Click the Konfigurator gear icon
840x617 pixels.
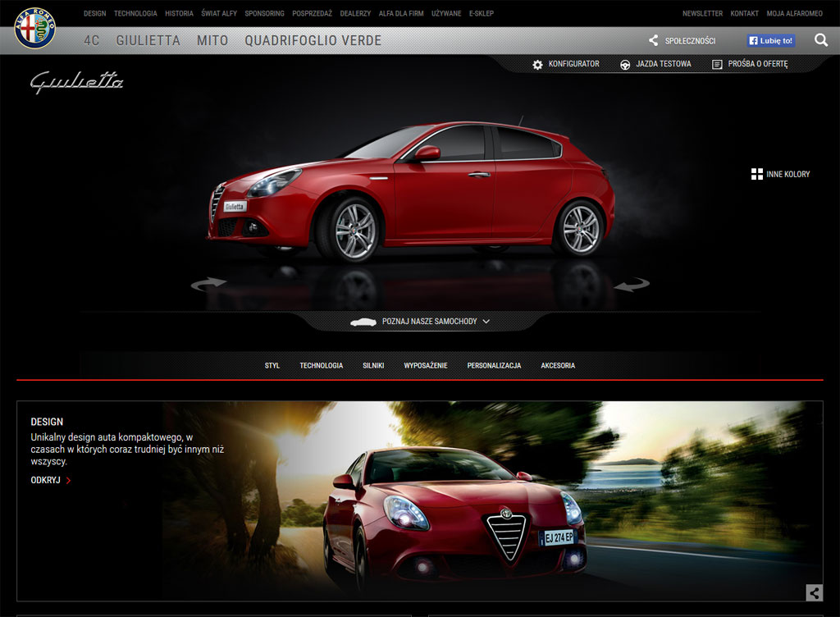tap(537, 64)
